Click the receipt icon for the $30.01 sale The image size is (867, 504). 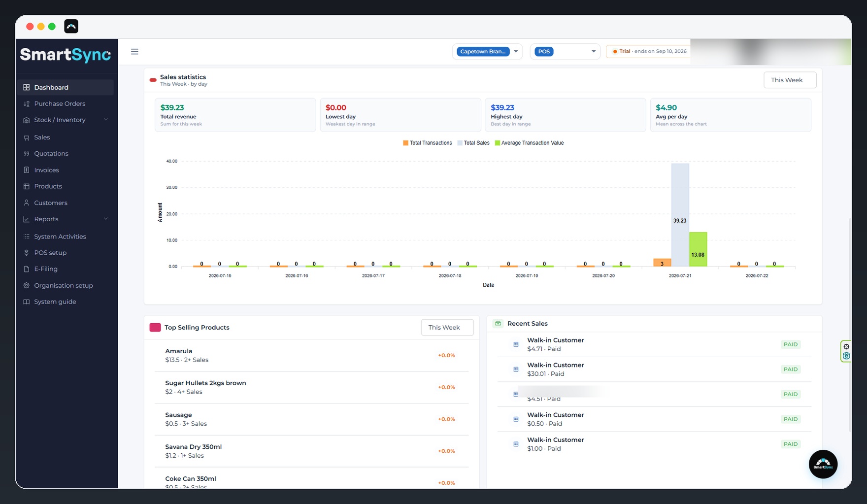516,370
